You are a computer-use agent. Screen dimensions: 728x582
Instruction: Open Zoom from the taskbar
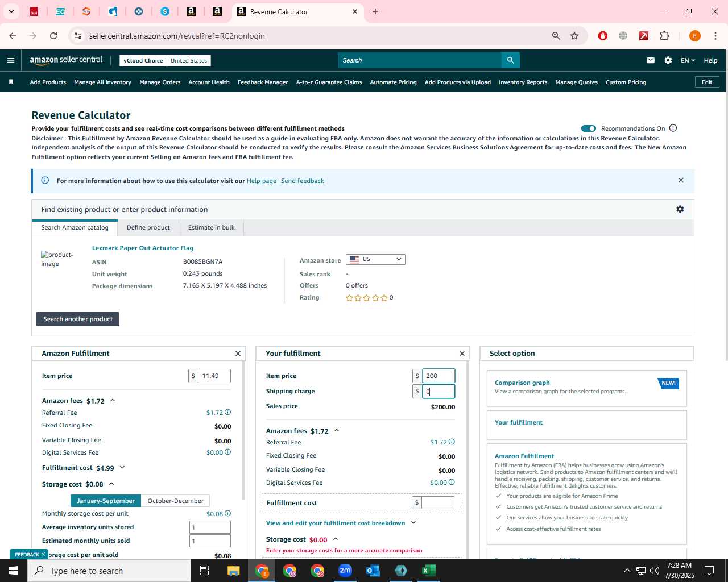coord(345,571)
